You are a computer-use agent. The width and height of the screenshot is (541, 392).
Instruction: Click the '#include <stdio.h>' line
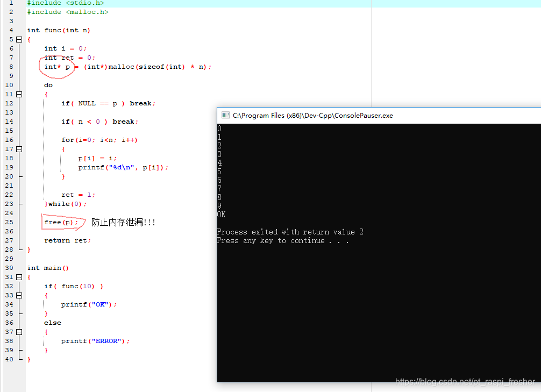click(x=66, y=3)
